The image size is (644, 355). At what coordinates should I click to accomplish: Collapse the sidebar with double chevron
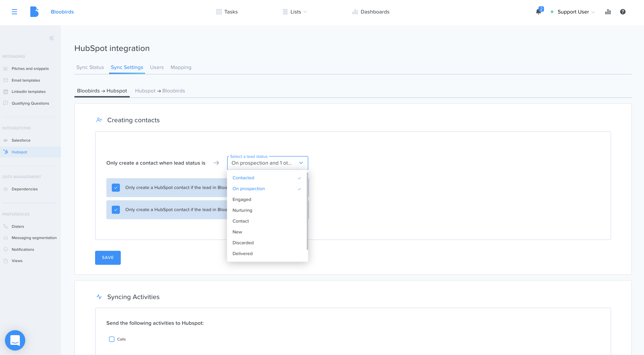point(52,38)
